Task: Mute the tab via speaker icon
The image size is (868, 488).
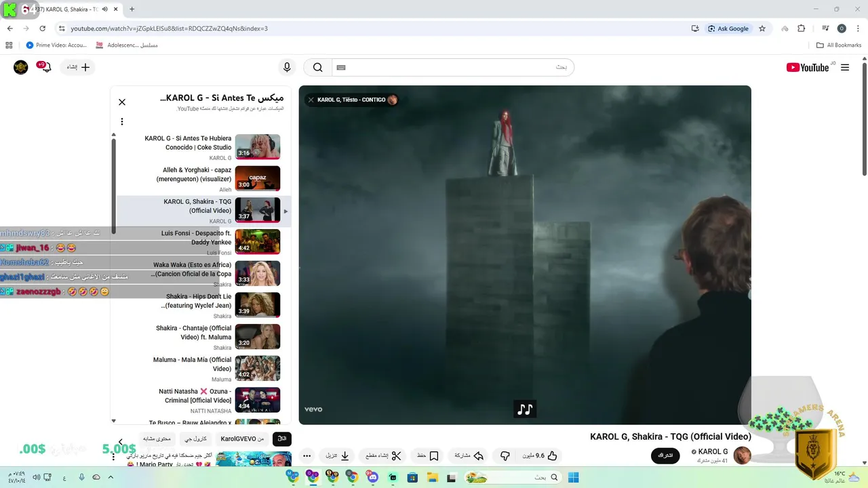Action: click(x=105, y=9)
